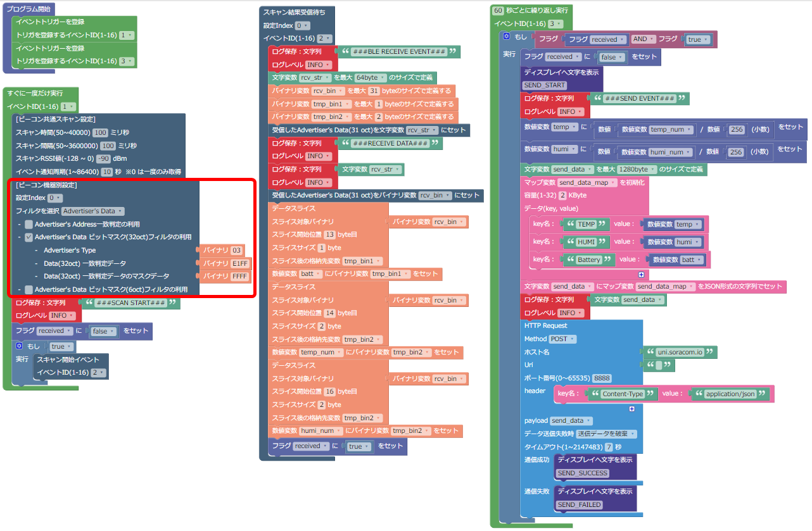Open payload send_data dropdown

pyautogui.click(x=571, y=420)
